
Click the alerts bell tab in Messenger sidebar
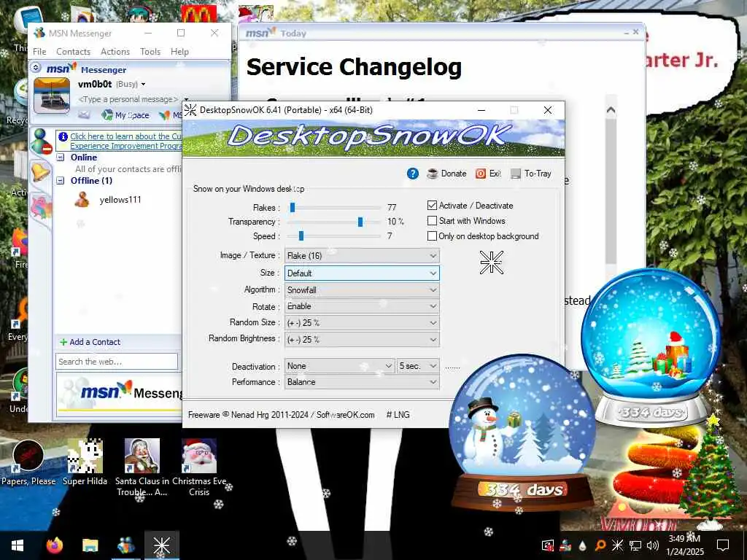click(x=40, y=171)
